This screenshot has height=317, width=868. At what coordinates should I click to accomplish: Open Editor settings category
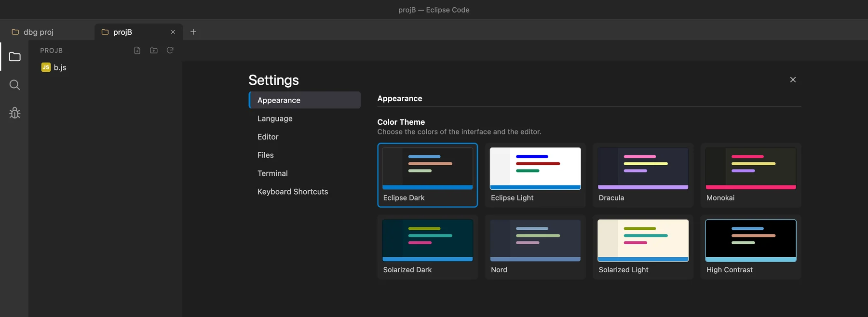[305, 137]
